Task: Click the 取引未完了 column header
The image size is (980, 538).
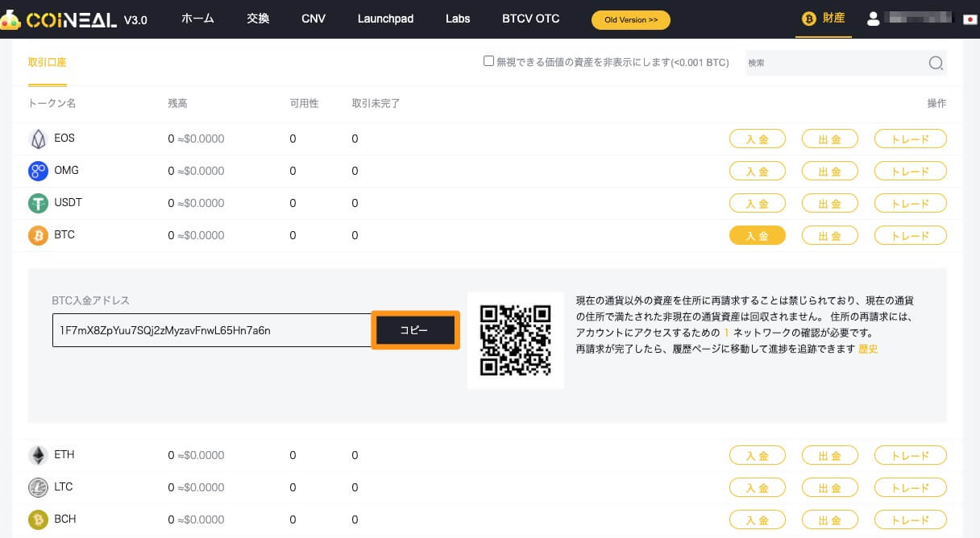Action: [x=376, y=103]
